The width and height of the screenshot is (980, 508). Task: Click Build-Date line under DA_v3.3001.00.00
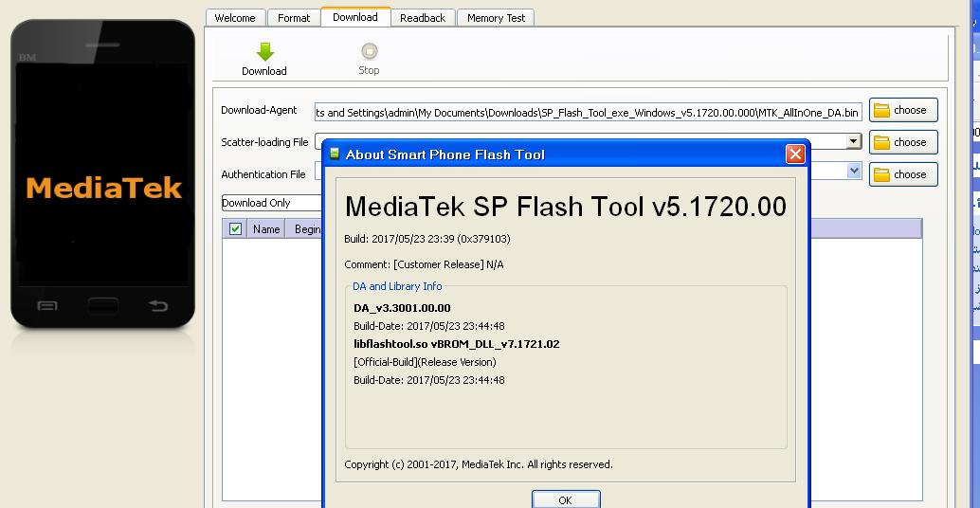pos(428,326)
